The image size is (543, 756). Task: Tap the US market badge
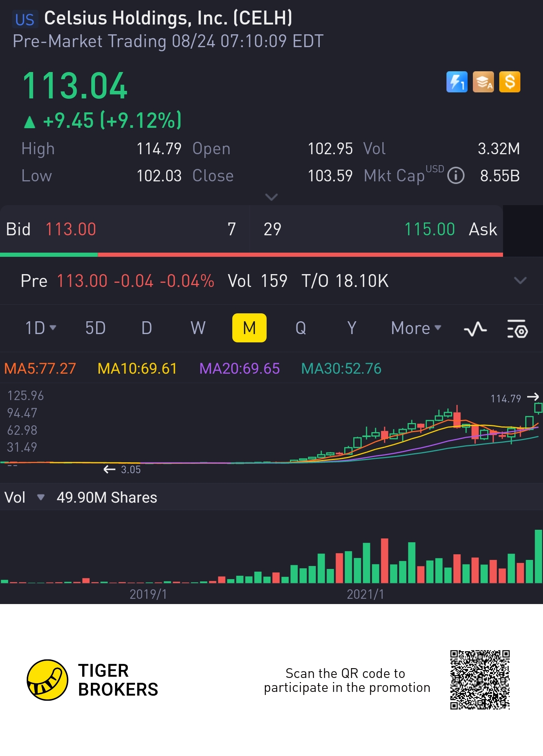coord(25,20)
